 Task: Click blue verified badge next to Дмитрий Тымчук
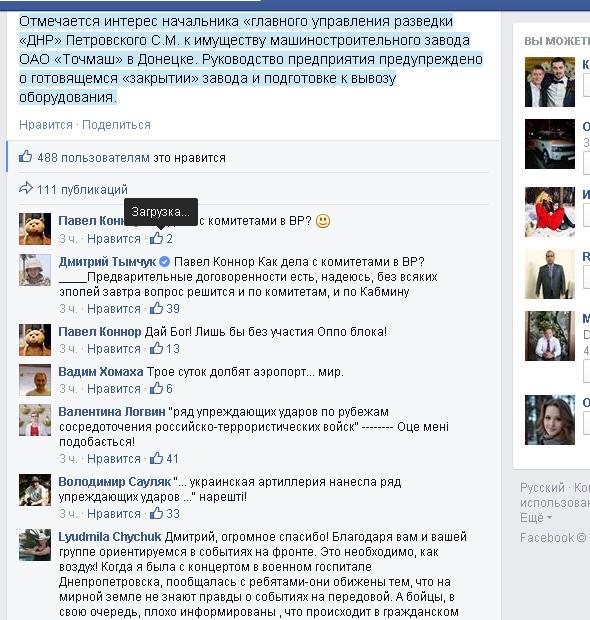(165, 261)
